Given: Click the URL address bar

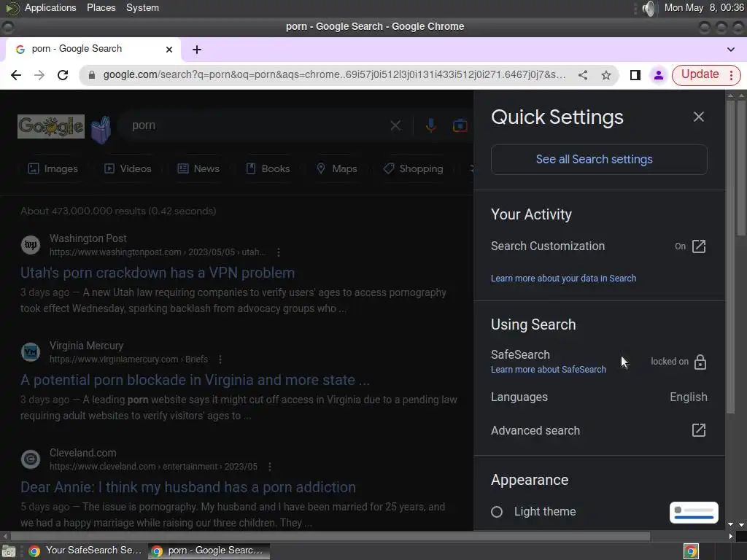Looking at the screenshot, I should coord(333,75).
